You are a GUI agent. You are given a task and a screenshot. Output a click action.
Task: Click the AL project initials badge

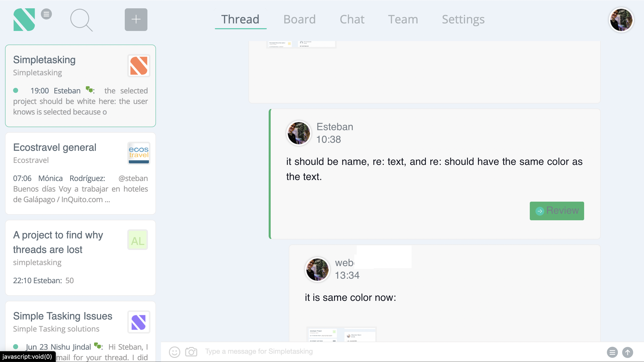click(138, 240)
